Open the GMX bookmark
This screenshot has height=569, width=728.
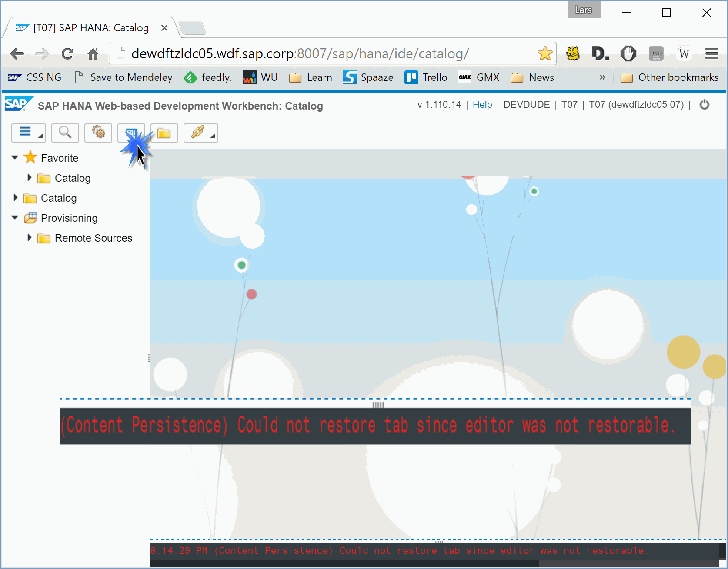(479, 77)
